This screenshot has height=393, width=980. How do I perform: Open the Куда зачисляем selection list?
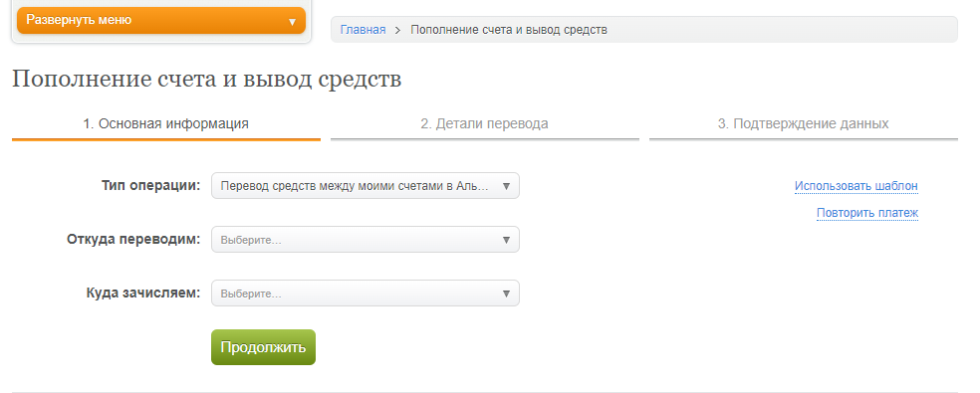(x=365, y=294)
